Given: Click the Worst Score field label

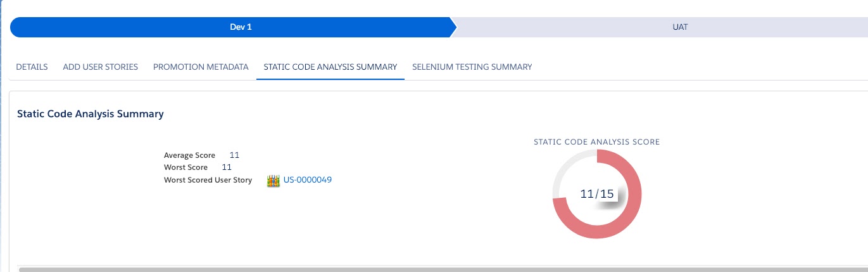Looking at the screenshot, I should click(186, 167).
